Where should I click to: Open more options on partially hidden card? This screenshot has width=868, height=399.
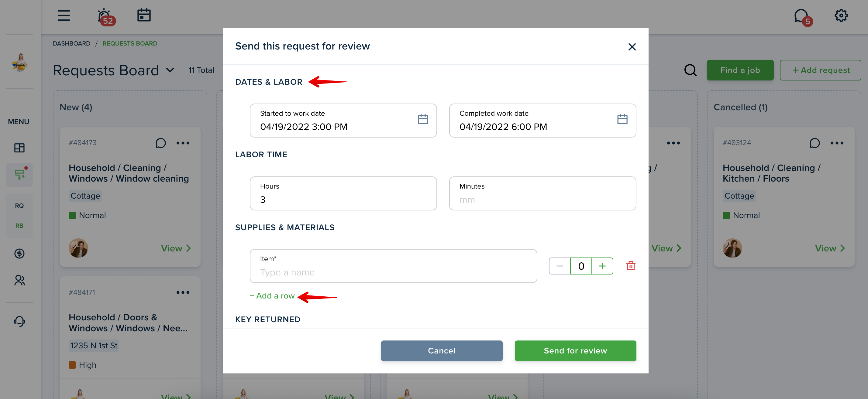pyautogui.click(x=673, y=143)
